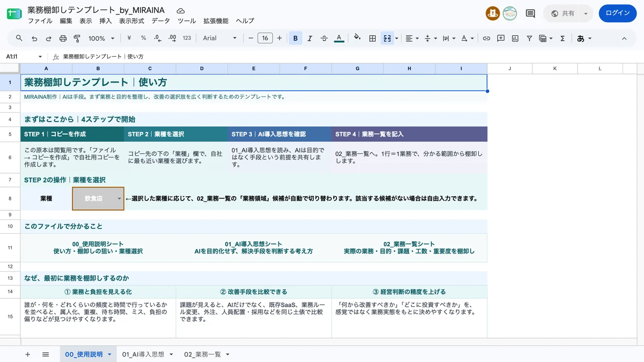Viewport: 644px width, 362px height.
Task: Decrease decimal places
Action: point(157,38)
